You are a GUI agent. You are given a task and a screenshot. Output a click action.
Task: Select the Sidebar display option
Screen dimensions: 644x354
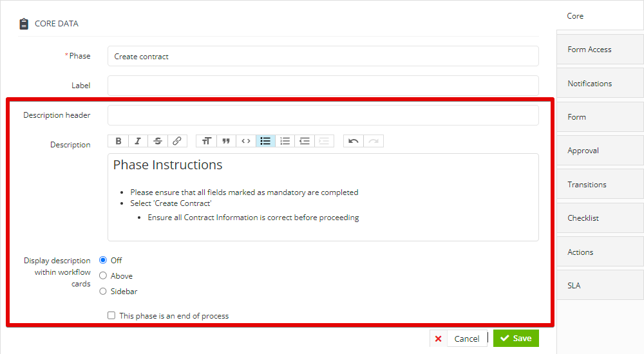click(x=102, y=291)
